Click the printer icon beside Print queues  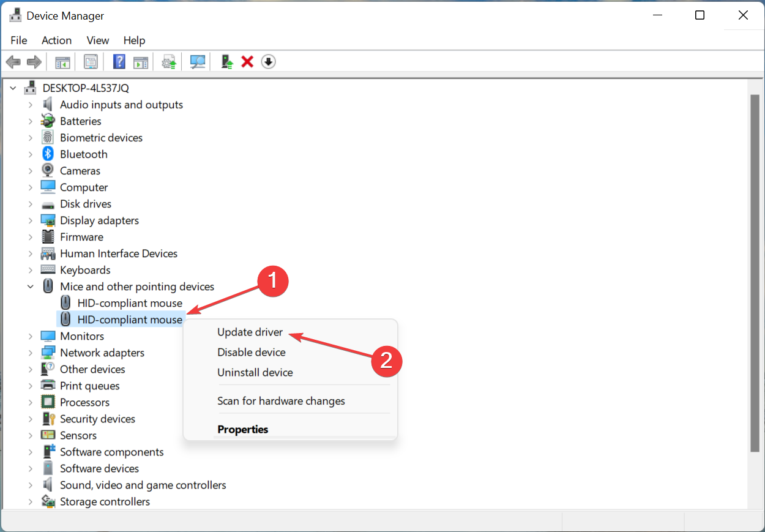coord(48,386)
